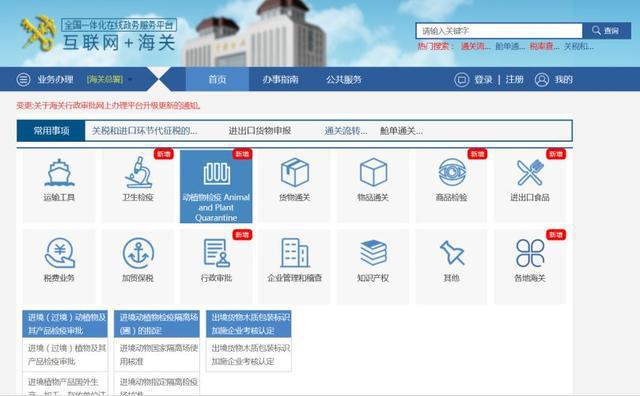This screenshot has height=396, width=640.
Task: Select the 各地海关 clover icon
Action: [x=530, y=253]
